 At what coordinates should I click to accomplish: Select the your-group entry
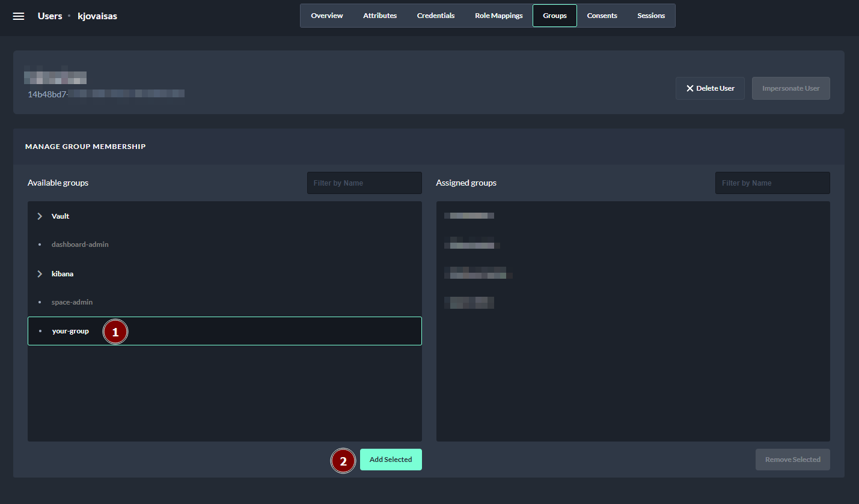(x=70, y=331)
